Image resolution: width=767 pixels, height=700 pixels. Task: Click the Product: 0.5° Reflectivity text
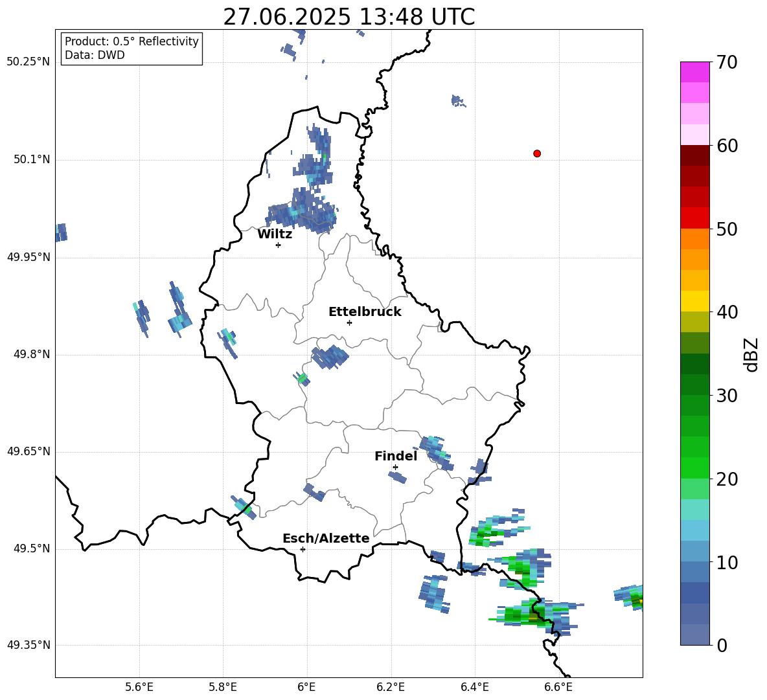pyautogui.click(x=132, y=41)
